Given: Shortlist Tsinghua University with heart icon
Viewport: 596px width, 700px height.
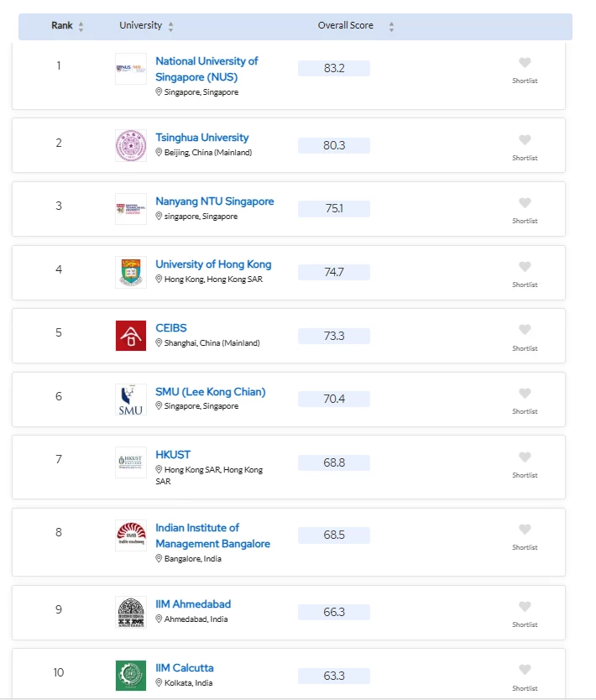Looking at the screenshot, I should click(x=525, y=139).
